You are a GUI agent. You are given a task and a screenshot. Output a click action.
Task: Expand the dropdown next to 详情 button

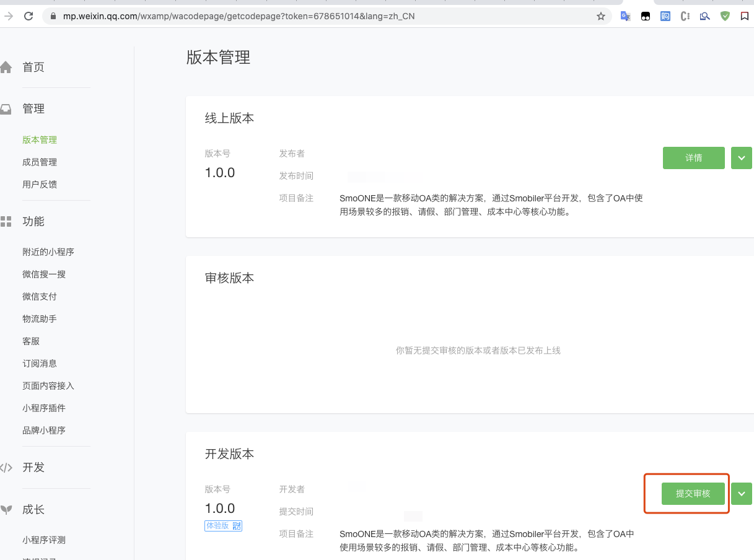click(x=742, y=158)
